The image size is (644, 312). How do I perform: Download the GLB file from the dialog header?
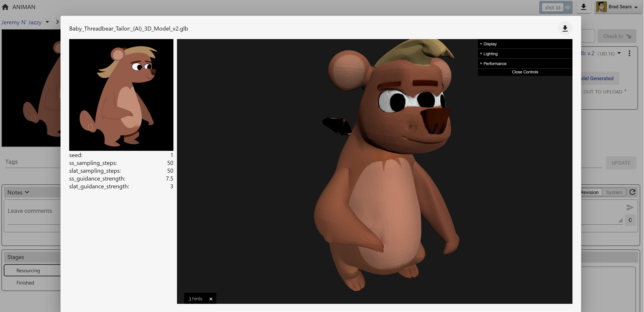coord(565,29)
